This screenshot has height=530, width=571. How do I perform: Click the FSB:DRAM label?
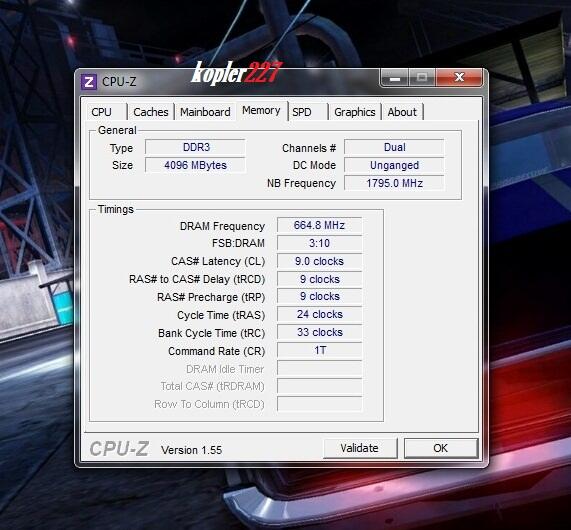pyautogui.click(x=238, y=243)
